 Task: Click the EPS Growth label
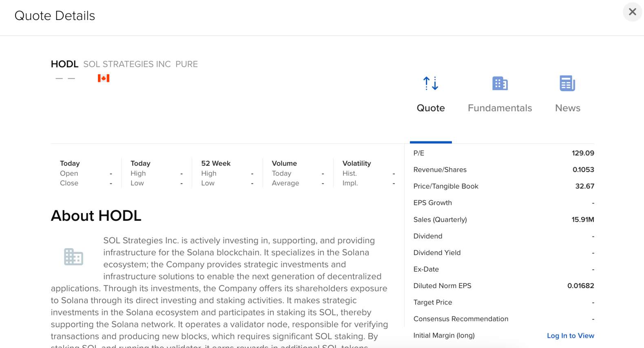(432, 203)
